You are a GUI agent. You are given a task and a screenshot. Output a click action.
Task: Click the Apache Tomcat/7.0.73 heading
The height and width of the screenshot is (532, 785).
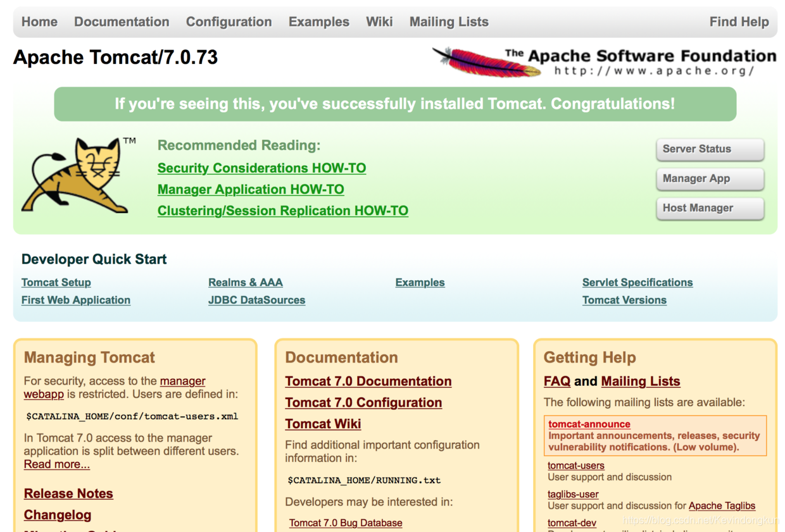[x=115, y=58]
